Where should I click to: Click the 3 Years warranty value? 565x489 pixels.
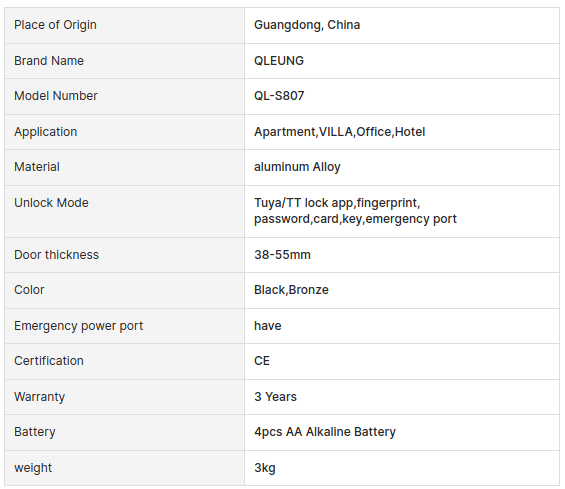pyautogui.click(x=275, y=397)
